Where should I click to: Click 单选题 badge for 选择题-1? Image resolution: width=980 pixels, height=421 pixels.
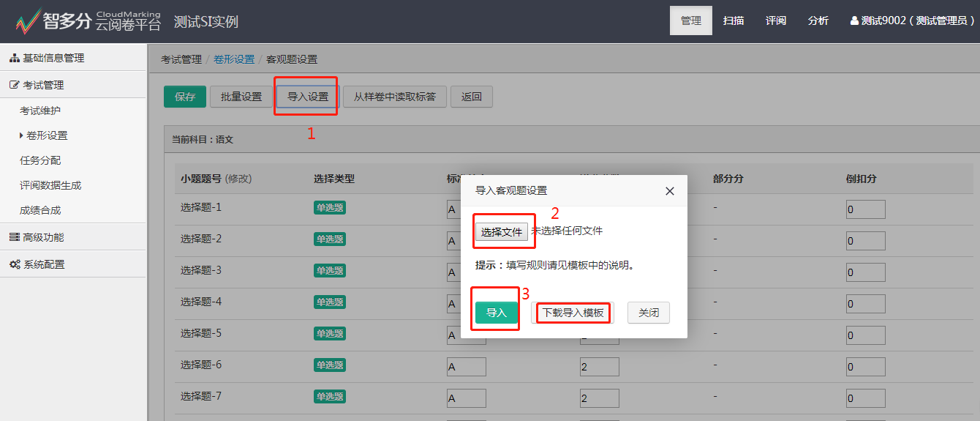330,208
